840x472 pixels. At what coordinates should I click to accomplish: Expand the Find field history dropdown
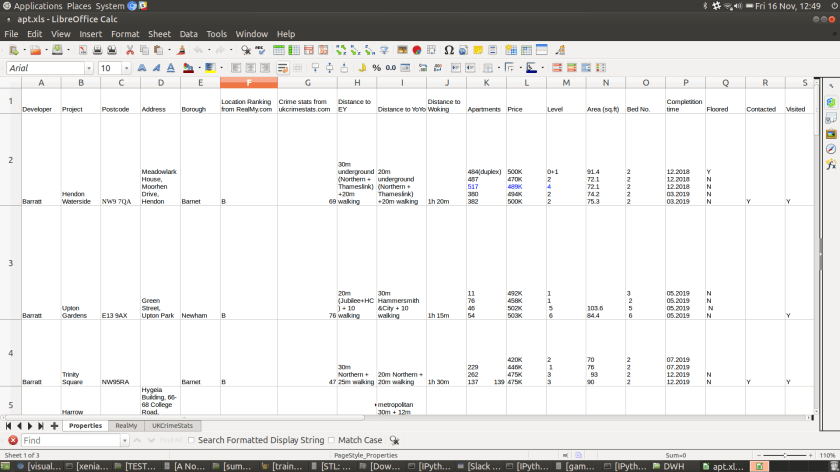125,440
